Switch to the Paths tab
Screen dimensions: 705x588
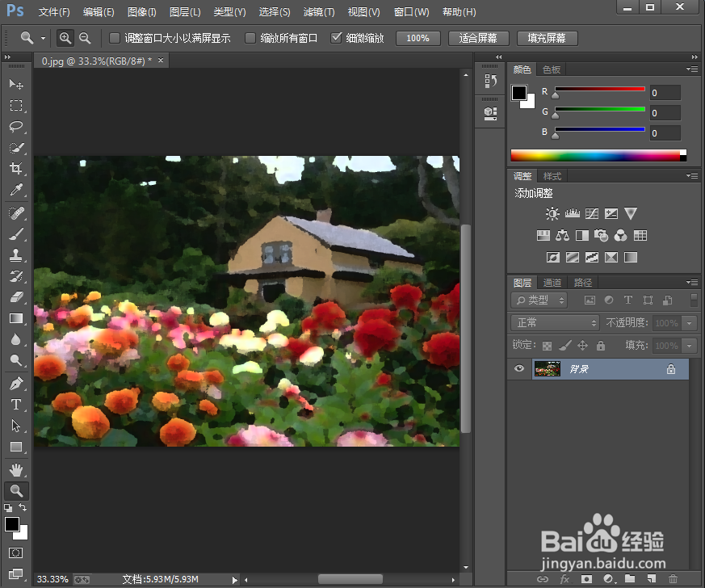[583, 283]
